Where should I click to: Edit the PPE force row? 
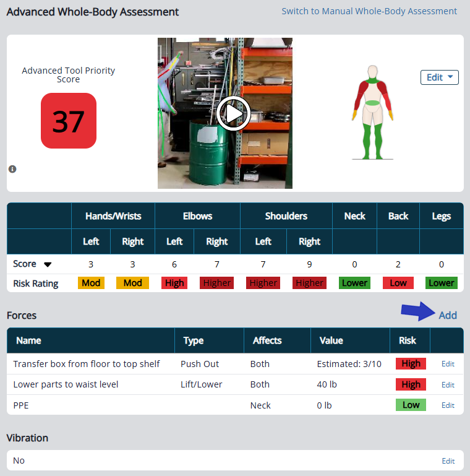pyautogui.click(x=448, y=405)
